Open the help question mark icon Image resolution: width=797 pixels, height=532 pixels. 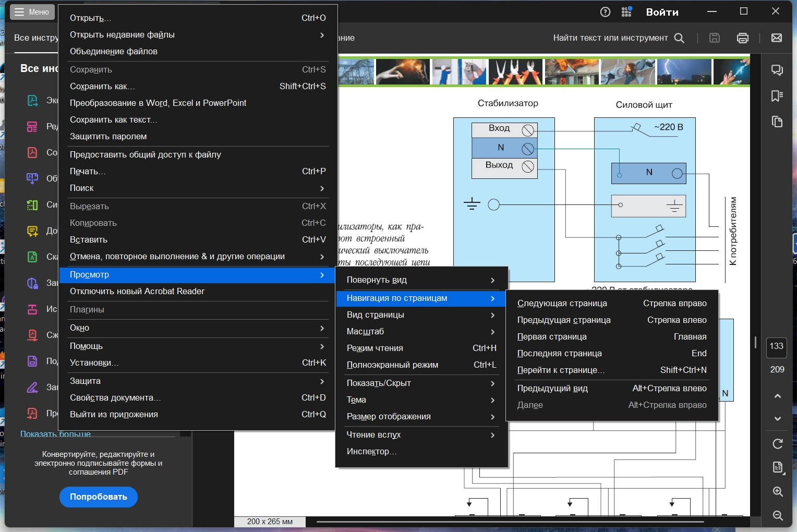[x=605, y=12]
